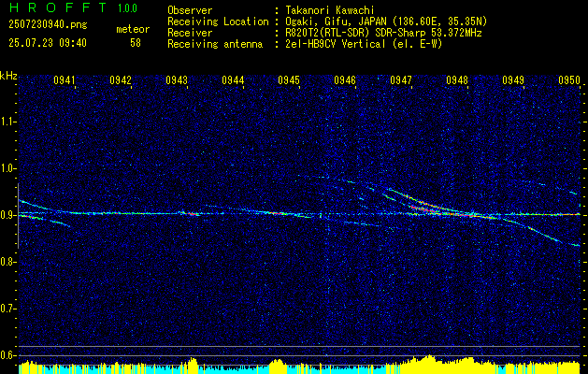Click the Observer name Takanori Kawachi

(x=330, y=10)
